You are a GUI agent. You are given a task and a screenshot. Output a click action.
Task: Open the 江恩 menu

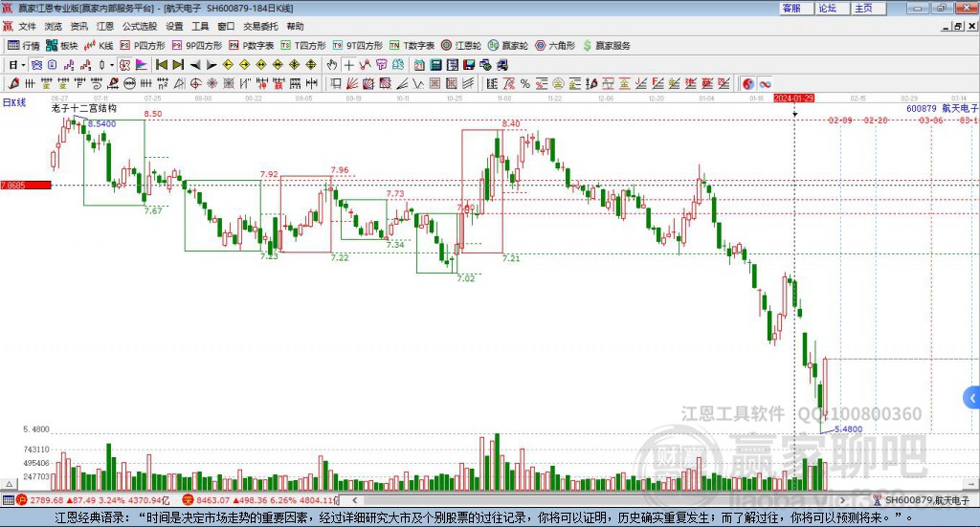(x=105, y=26)
